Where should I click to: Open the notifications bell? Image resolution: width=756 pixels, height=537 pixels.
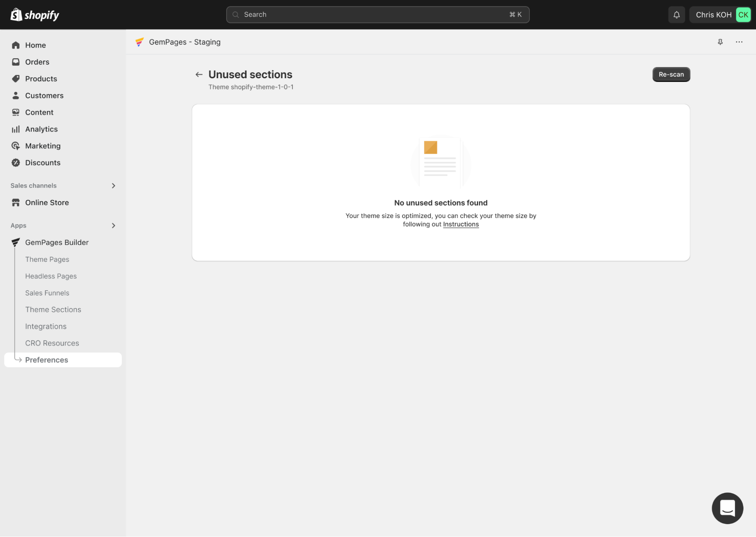(676, 15)
